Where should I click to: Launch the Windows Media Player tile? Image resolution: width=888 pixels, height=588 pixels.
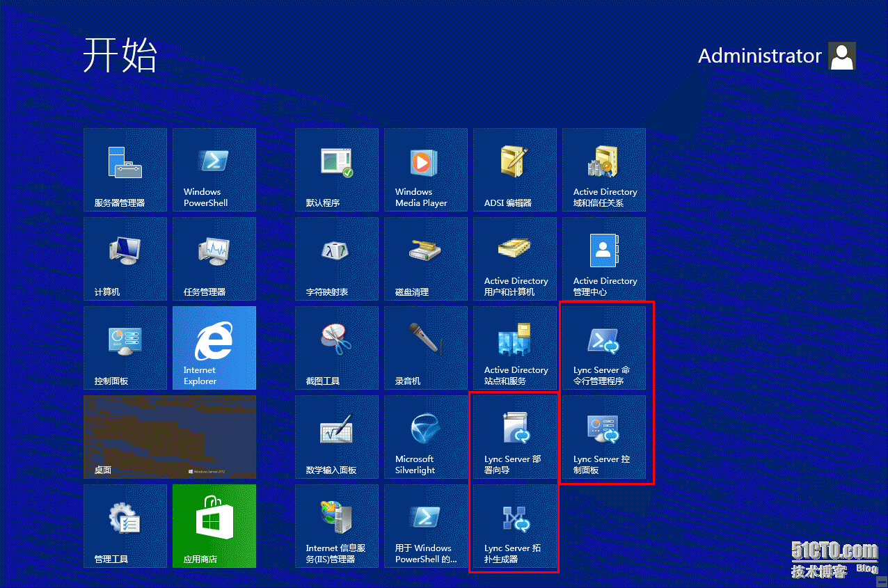point(426,170)
